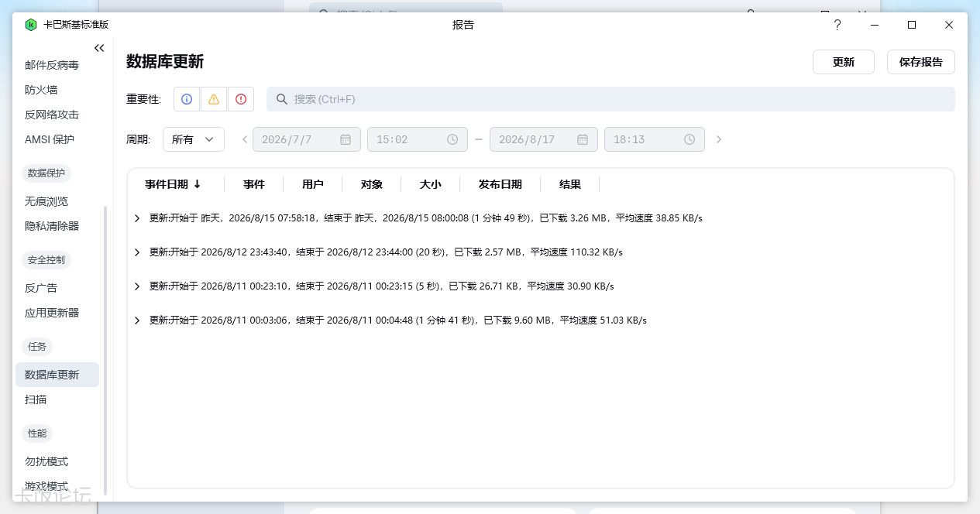Sort by the 对象 column header
Viewport: 980px width, 514px height.
coord(372,184)
